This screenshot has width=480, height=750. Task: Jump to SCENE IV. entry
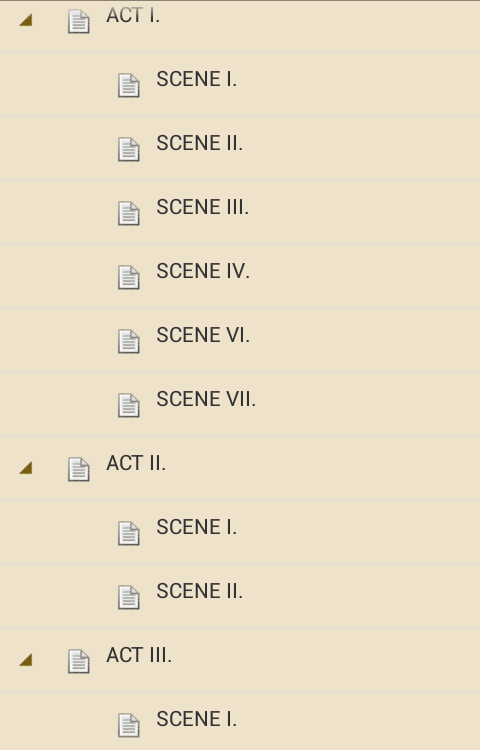pyautogui.click(x=203, y=271)
